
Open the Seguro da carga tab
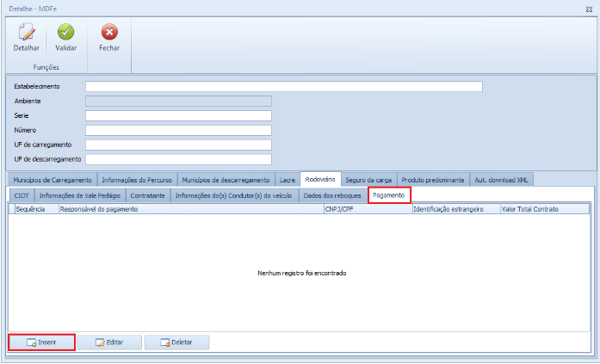[x=368, y=180]
